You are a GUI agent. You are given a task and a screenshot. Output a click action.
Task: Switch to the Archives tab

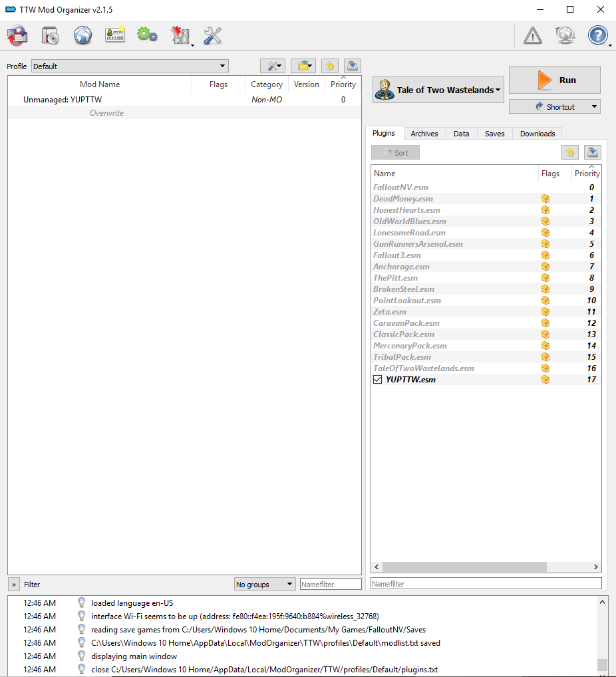tap(424, 134)
